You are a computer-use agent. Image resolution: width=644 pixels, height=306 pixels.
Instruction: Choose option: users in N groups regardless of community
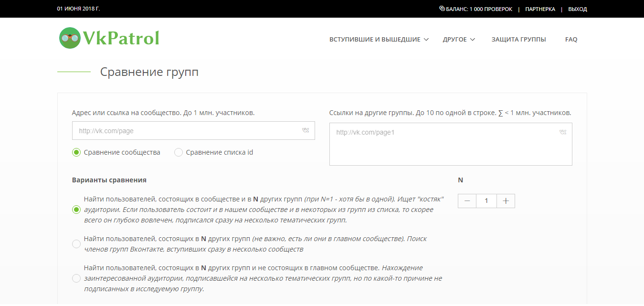coord(76,244)
